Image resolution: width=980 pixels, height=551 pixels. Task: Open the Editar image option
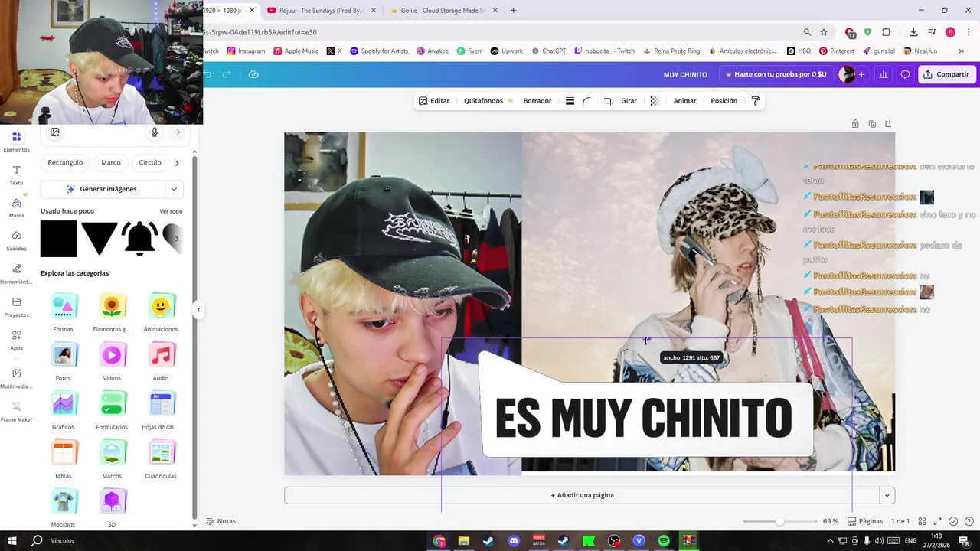point(434,101)
